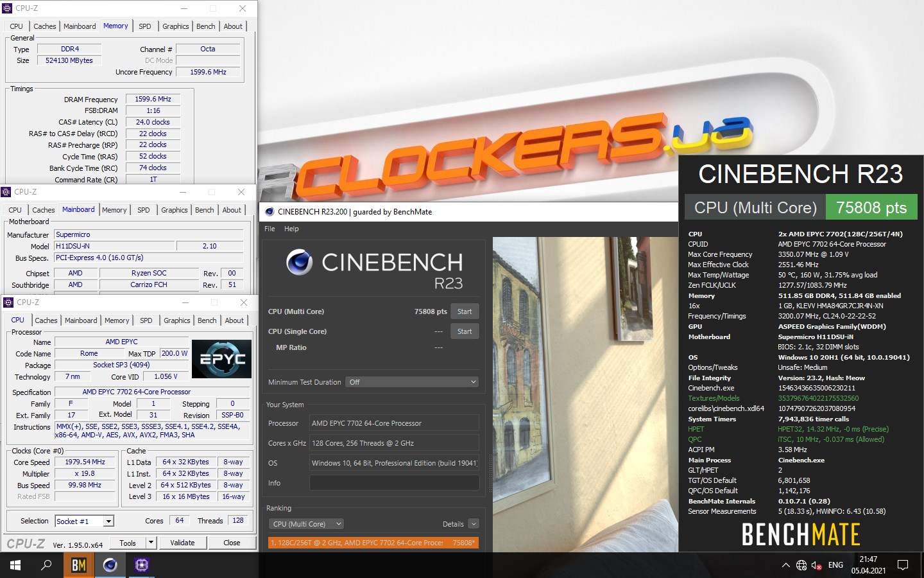Open network globe tray icon
The image size is (924, 578).
pyautogui.click(x=801, y=565)
